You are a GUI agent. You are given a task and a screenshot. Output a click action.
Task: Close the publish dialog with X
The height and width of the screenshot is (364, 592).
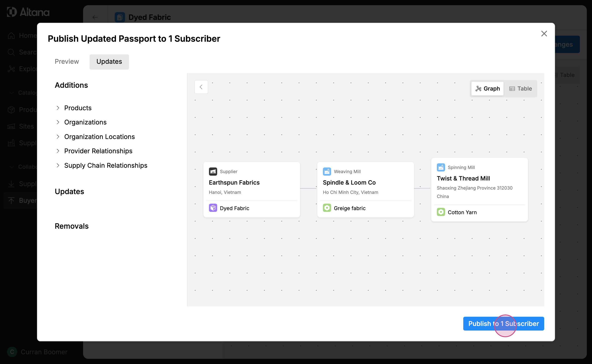544,34
